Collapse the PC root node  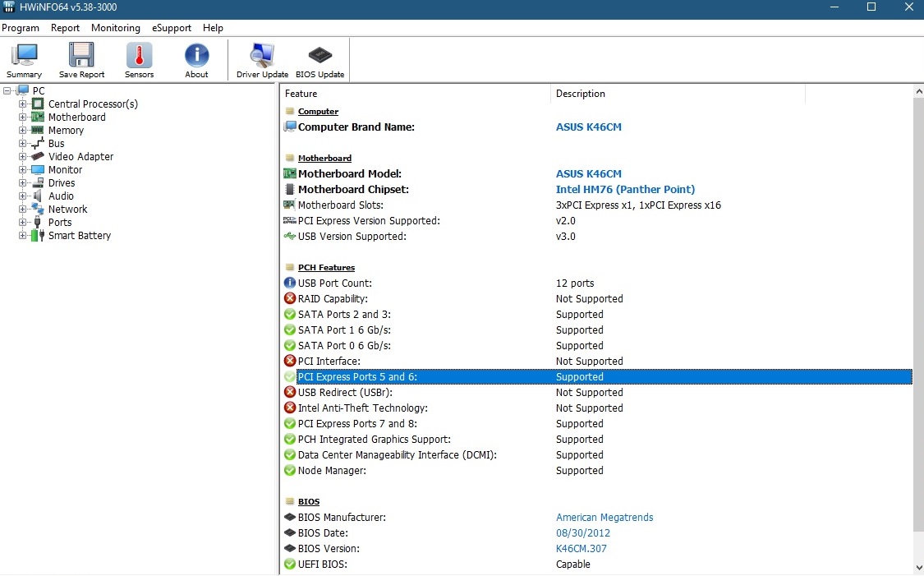pos(7,90)
